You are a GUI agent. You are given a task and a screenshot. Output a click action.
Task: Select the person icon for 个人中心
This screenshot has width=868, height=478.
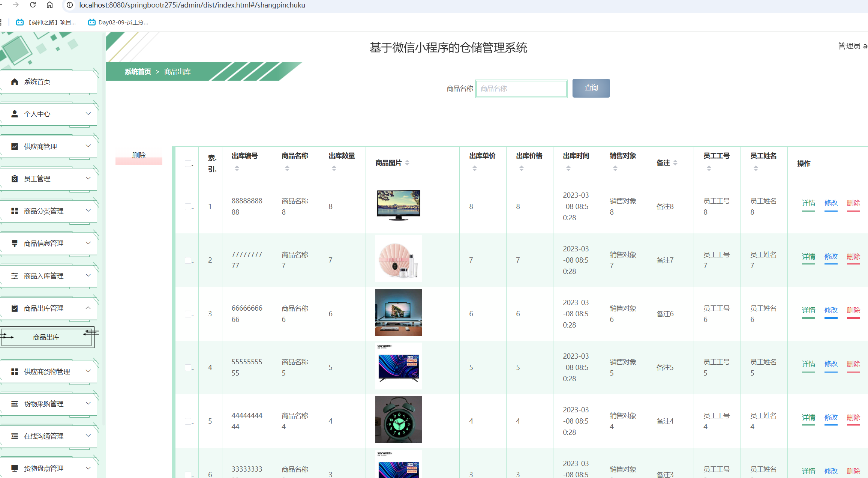(15, 114)
